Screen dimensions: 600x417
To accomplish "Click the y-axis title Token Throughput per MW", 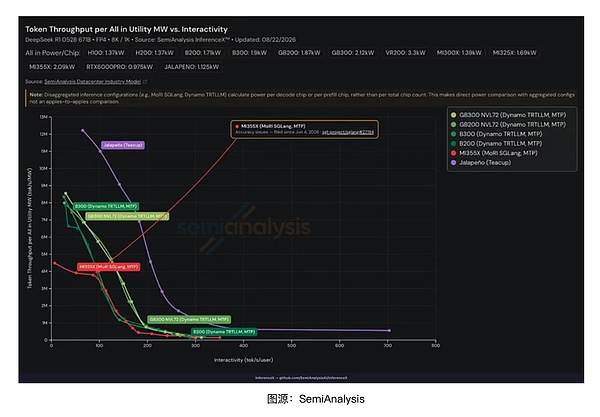I will [29, 228].
